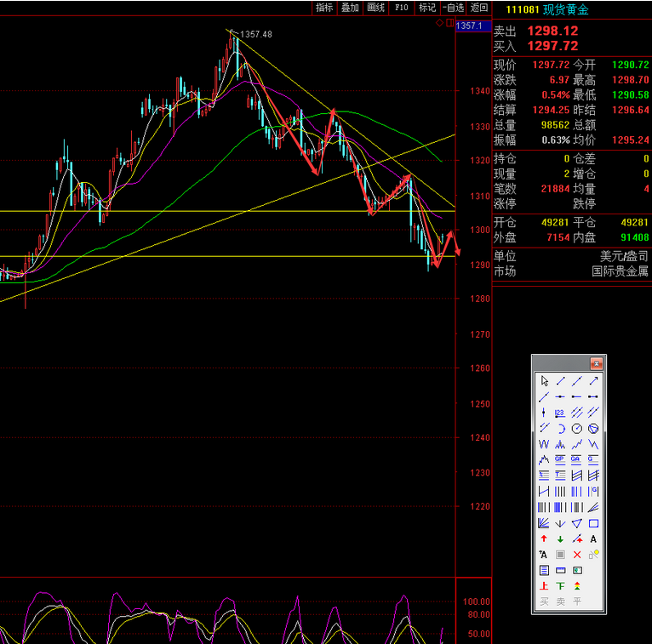Close the drawing tools palette
This screenshot has height=644, width=652.
[x=597, y=363]
